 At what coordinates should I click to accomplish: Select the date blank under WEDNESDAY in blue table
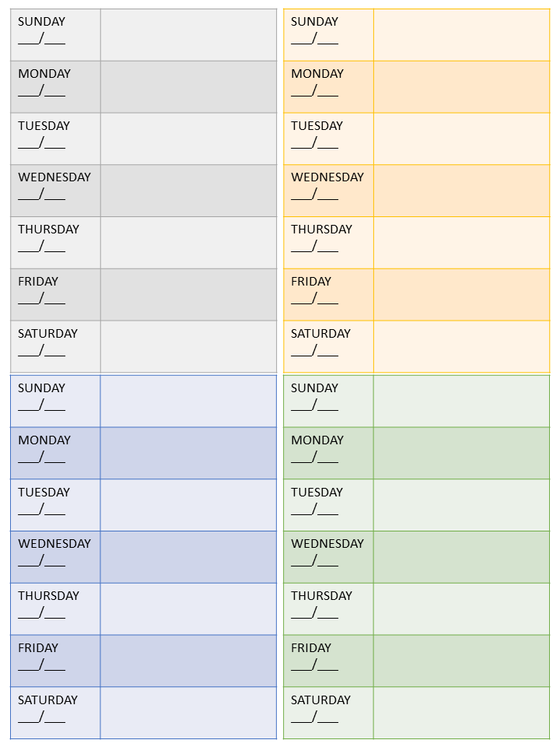coord(42,560)
